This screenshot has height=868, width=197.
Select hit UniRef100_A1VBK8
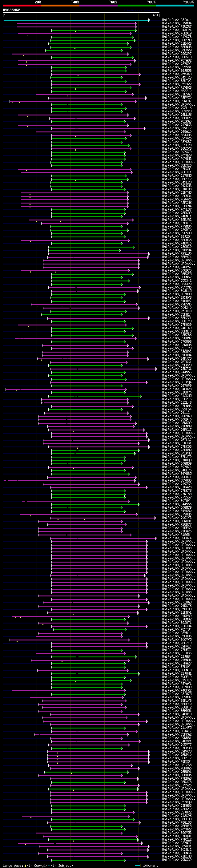177,88
